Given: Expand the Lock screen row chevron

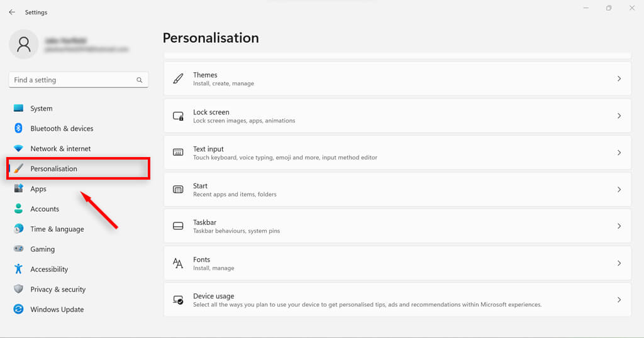Looking at the screenshot, I should pyautogui.click(x=619, y=116).
